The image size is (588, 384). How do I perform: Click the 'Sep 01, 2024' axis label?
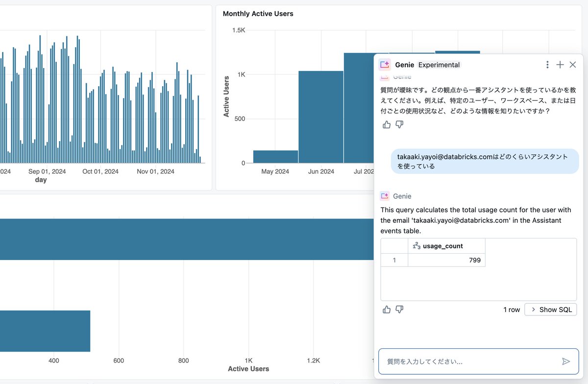point(47,171)
